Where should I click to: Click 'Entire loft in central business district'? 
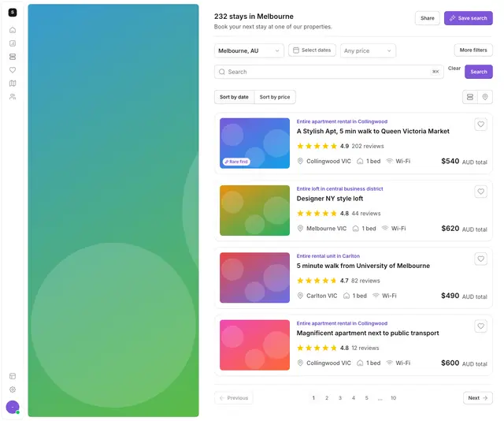[339, 189]
